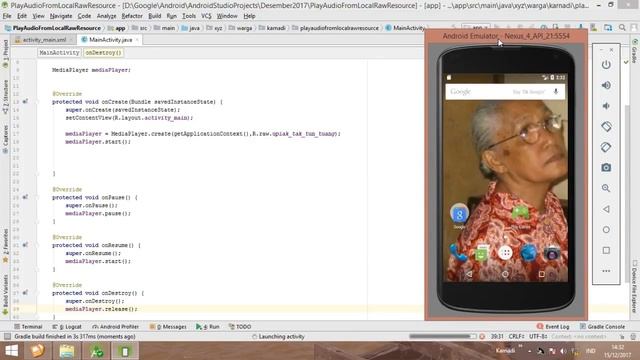Toggle the Gradle side panel
This screenshot has height=360, width=640.
click(635, 51)
